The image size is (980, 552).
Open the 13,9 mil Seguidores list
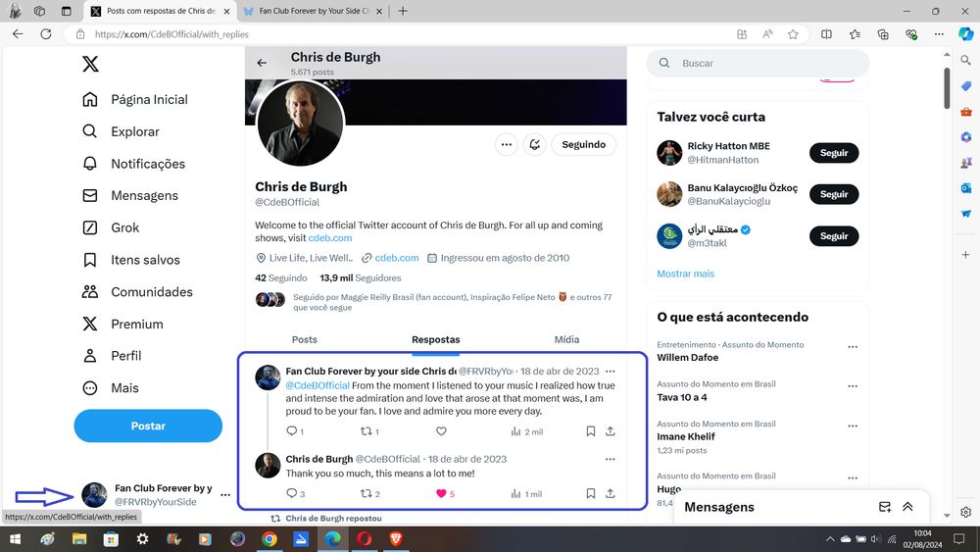point(361,278)
